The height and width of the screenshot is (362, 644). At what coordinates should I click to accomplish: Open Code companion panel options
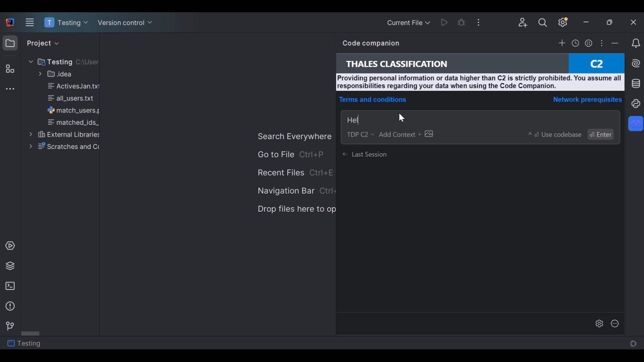[602, 43]
